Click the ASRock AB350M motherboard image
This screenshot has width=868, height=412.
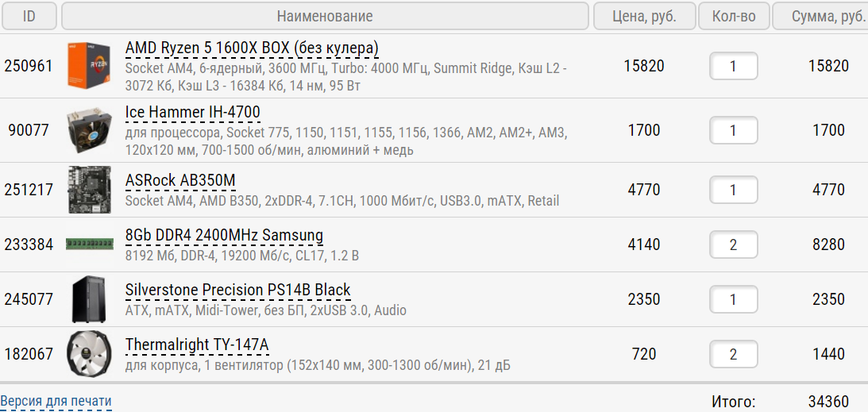click(x=89, y=190)
